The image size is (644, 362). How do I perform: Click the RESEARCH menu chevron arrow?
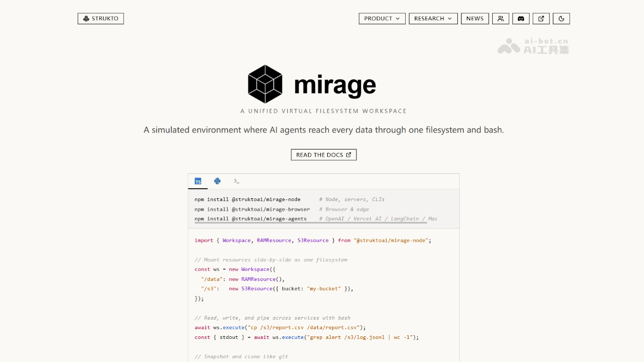click(x=450, y=18)
